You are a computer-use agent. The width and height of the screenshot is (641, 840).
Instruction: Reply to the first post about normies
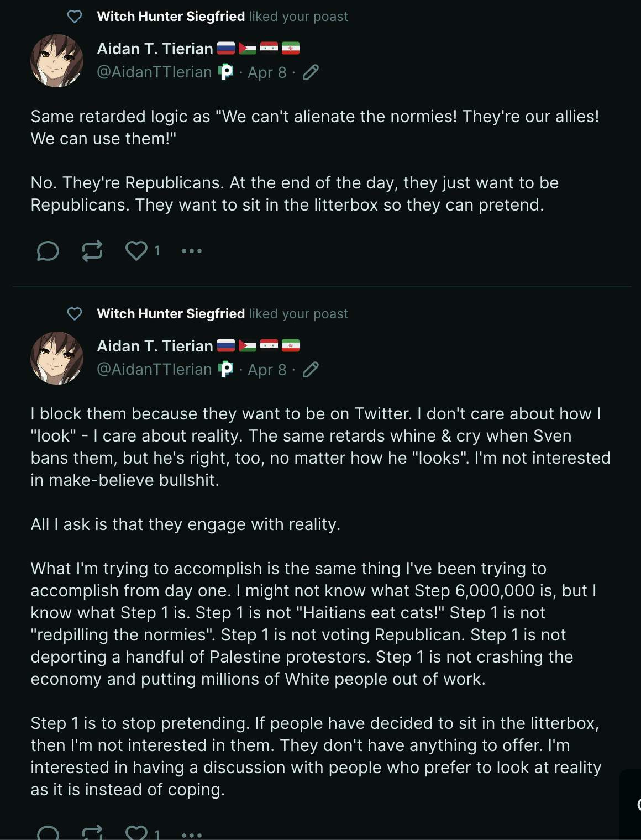point(48,251)
